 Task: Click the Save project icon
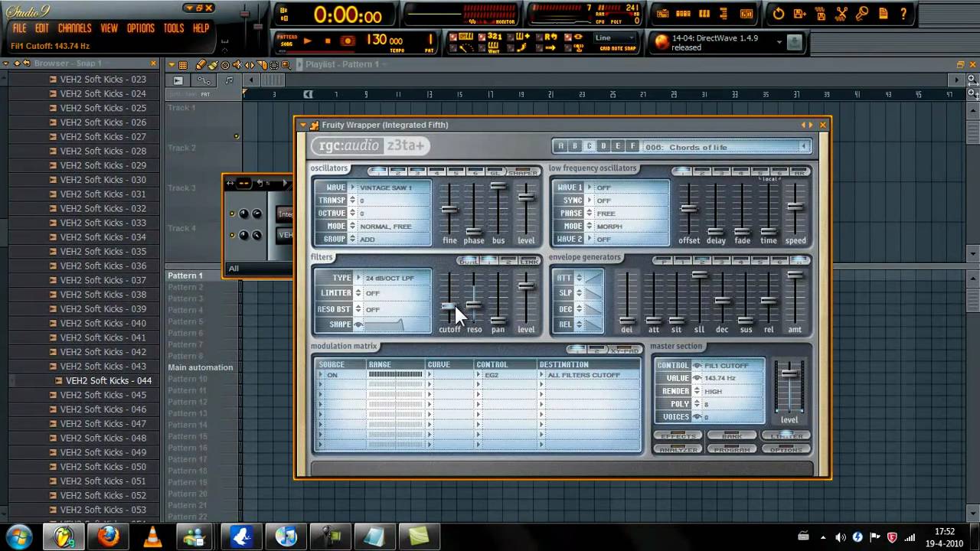point(800,14)
